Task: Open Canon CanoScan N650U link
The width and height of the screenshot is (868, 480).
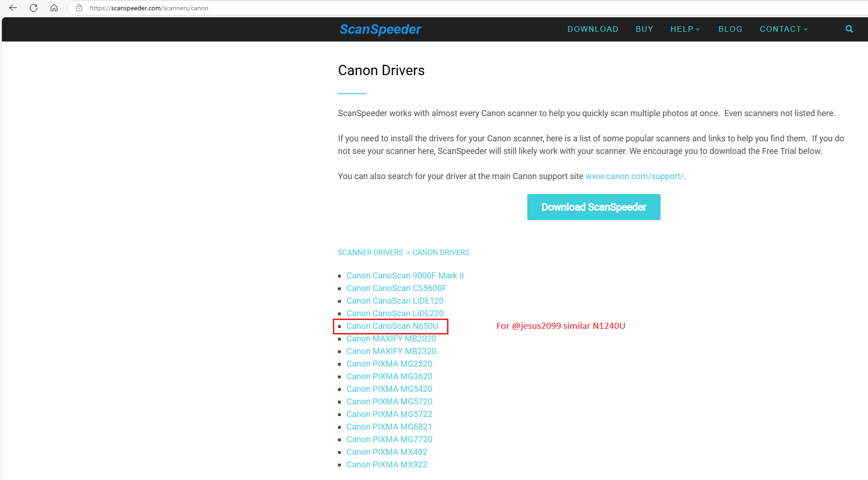Action: click(x=393, y=326)
